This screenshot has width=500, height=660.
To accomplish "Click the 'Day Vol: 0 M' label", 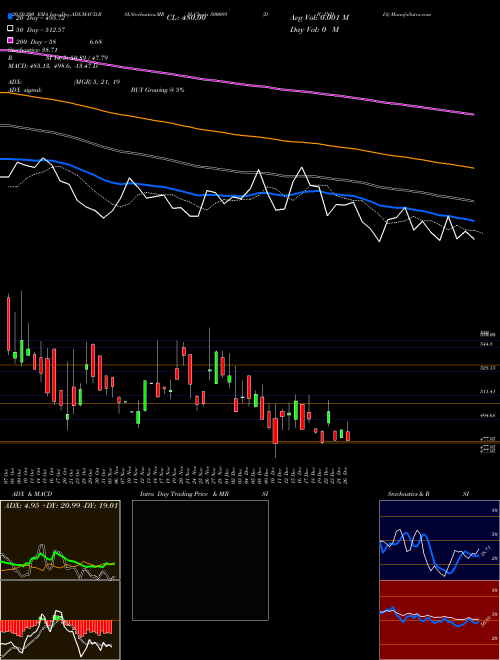I will click(x=314, y=30).
